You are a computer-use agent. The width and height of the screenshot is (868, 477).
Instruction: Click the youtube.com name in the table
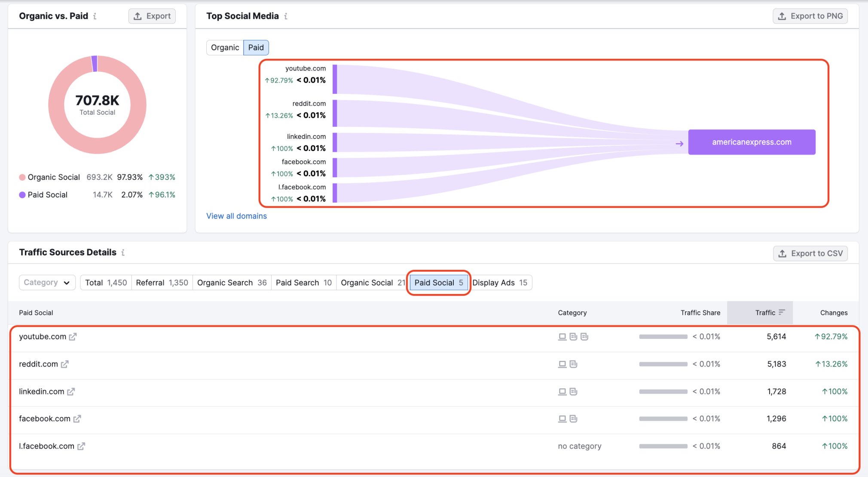43,337
